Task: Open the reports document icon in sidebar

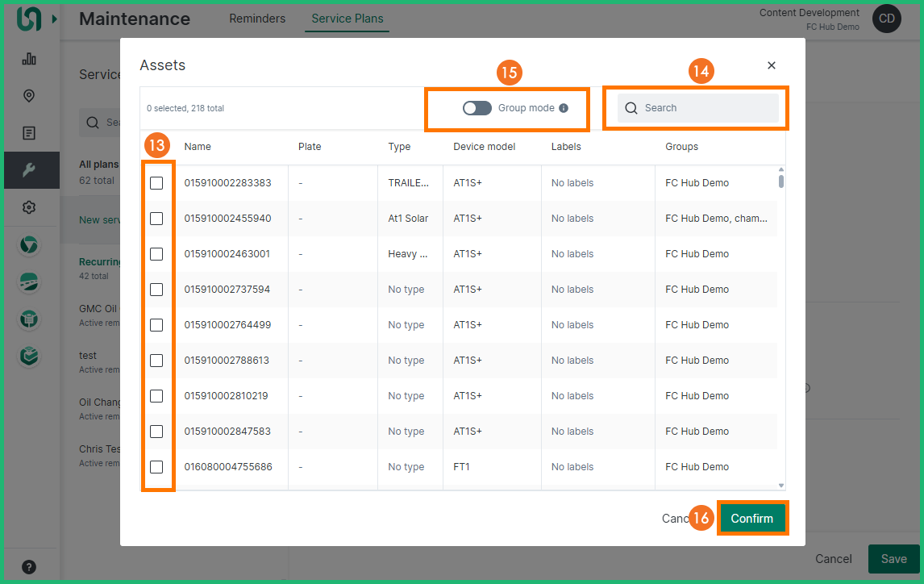Action: pos(29,133)
